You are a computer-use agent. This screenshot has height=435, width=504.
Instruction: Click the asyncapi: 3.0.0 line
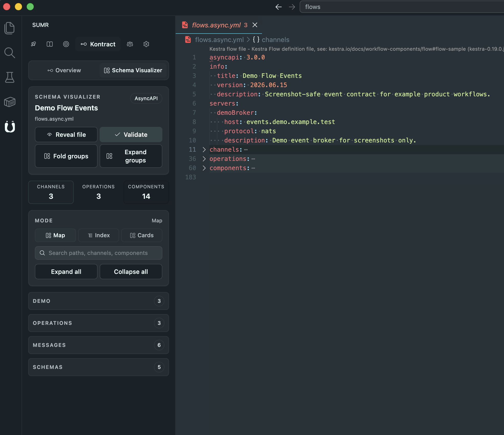(x=237, y=57)
